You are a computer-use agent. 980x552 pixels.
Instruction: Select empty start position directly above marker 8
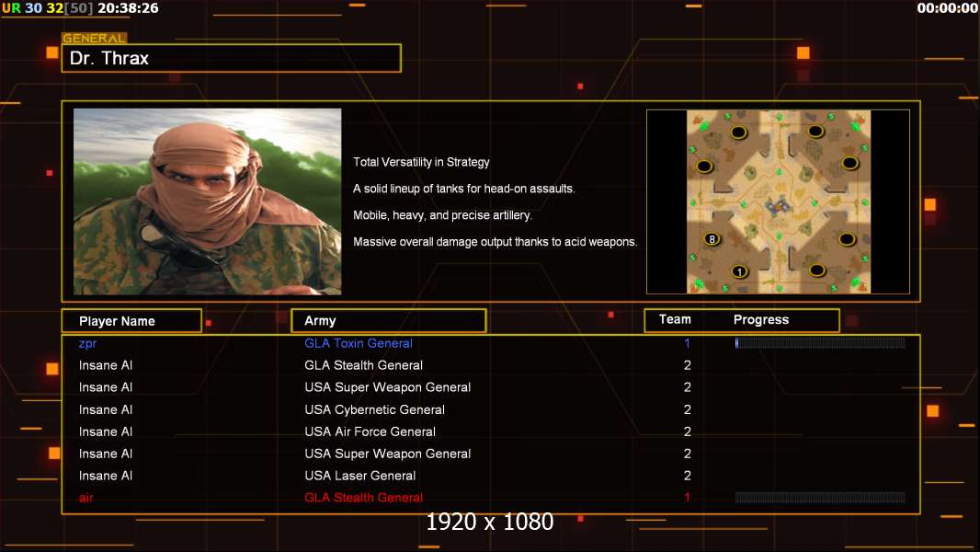click(x=704, y=167)
